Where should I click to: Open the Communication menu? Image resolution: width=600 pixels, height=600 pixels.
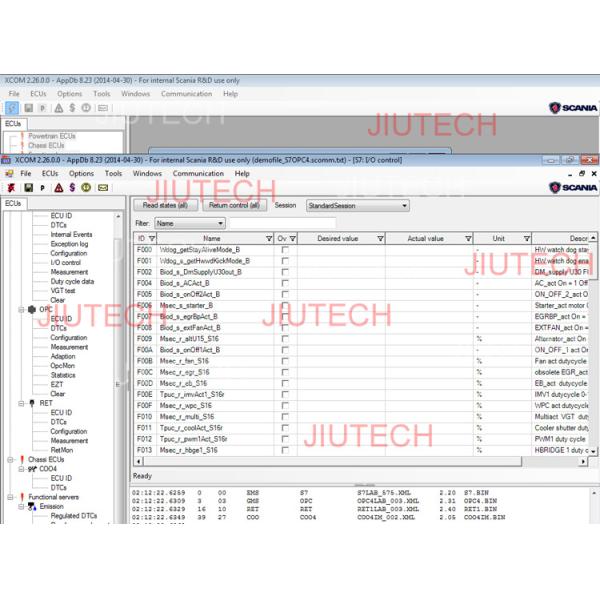[197, 173]
